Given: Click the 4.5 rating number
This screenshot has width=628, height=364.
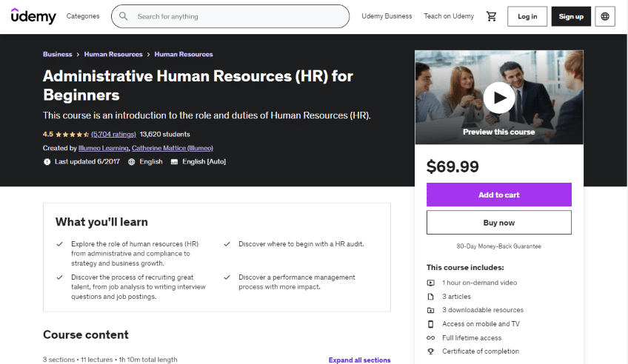Looking at the screenshot, I should click(x=48, y=135).
